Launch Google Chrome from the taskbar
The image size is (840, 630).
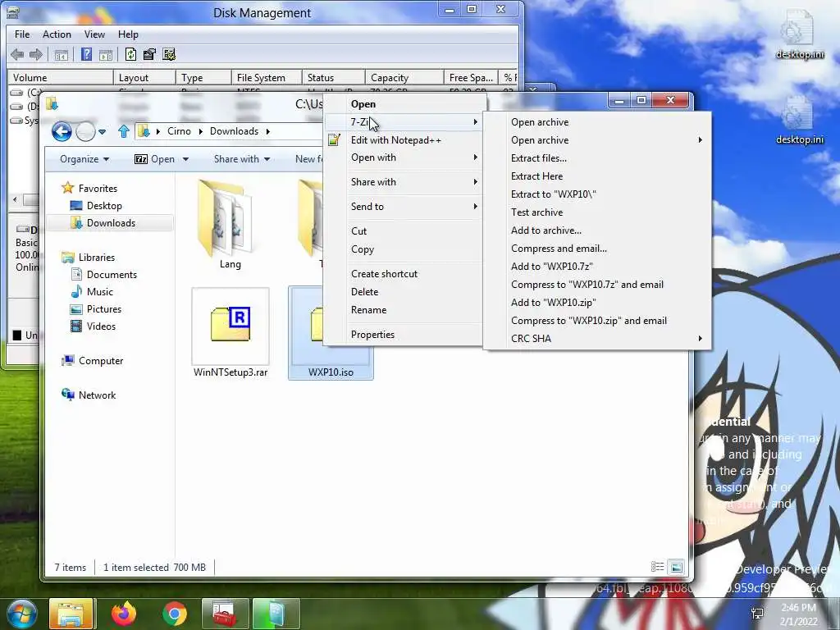(174, 614)
